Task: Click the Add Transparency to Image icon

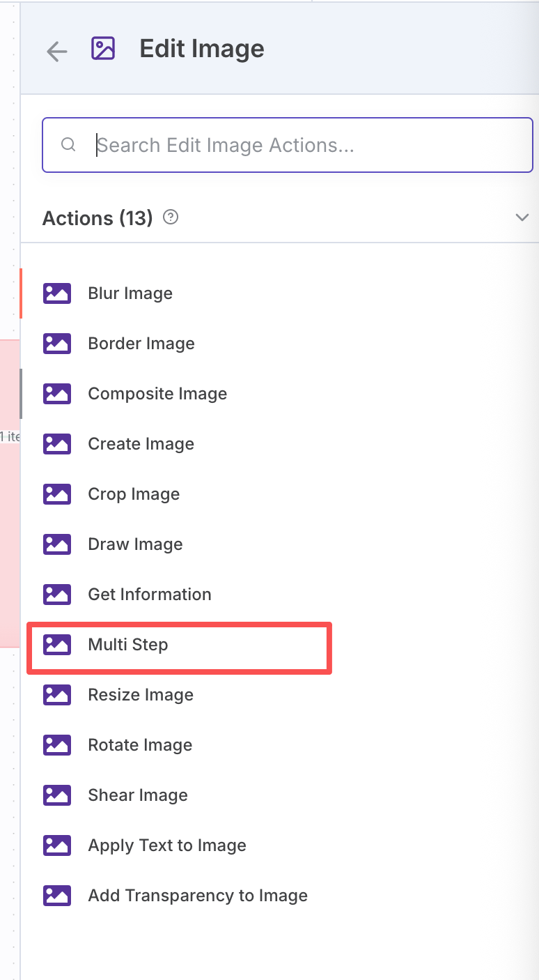Action: [x=57, y=896]
